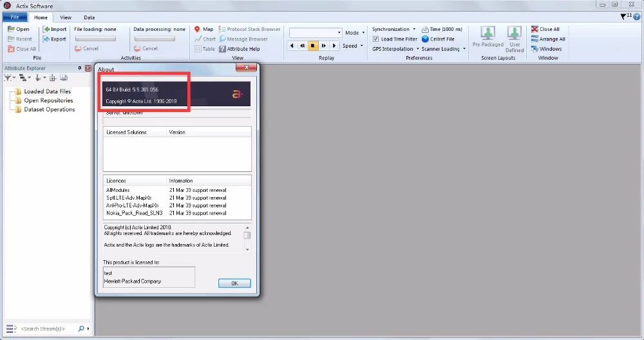Click the add-node icon in Attribute Explorer toolbar
This screenshot has width=644, height=340.
point(53,78)
